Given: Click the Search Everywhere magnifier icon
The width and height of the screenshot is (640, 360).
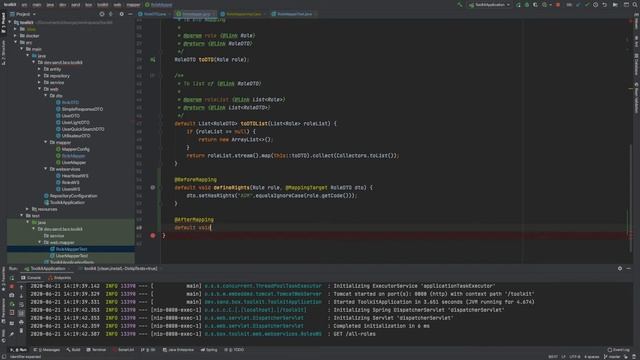Looking at the screenshot, I should point(636,5).
